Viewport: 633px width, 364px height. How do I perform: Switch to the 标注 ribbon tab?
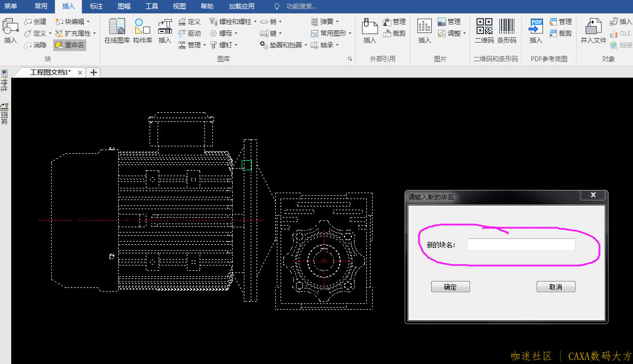tap(96, 6)
